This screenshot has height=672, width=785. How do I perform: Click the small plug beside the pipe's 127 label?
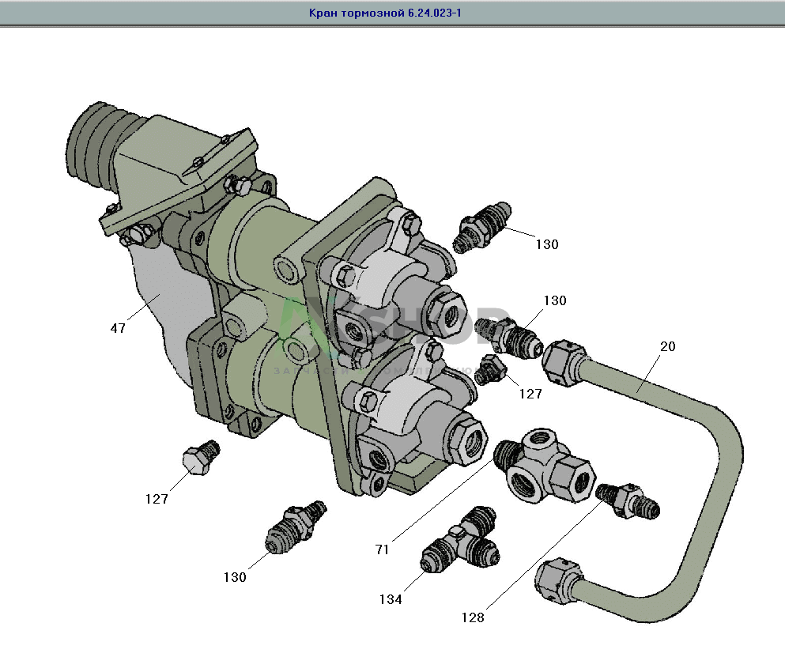489,370
